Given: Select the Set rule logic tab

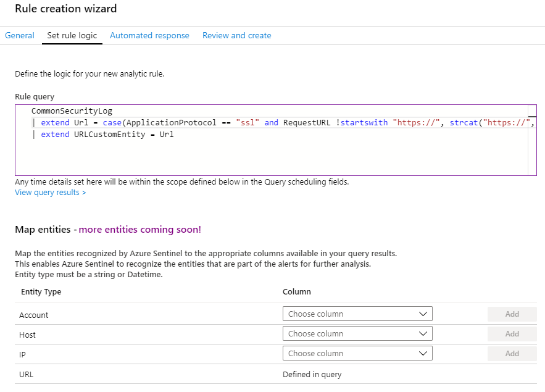Looking at the screenshot, I should (x=72, y=35).
